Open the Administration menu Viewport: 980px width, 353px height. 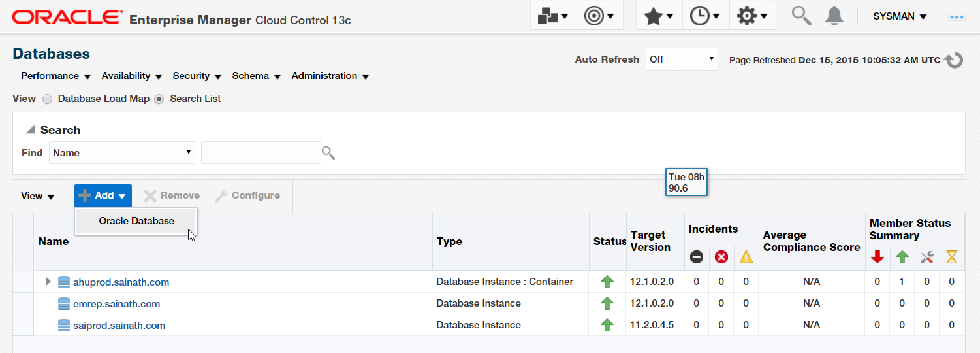(330, 76)
